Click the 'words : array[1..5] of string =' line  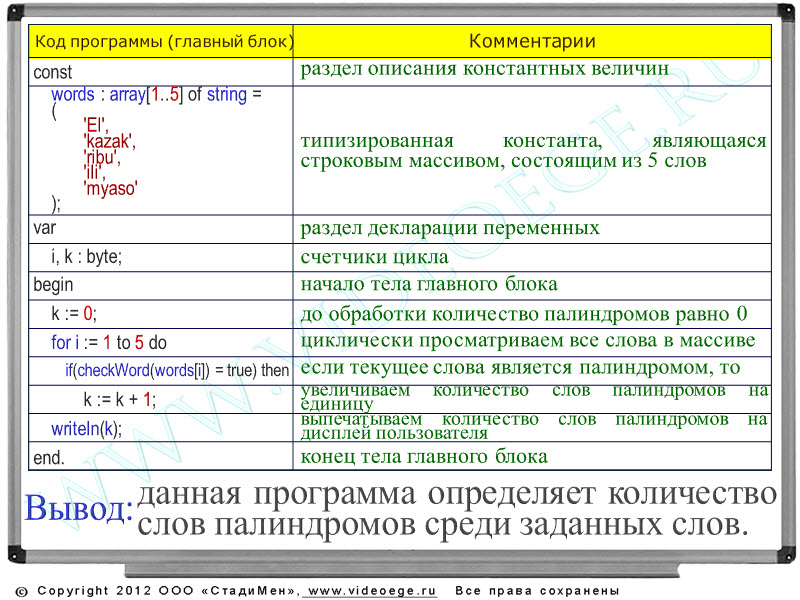[156, 94]
